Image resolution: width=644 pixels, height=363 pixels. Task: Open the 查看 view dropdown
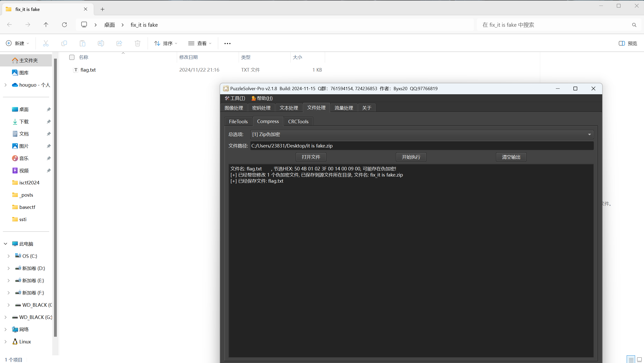200,43
